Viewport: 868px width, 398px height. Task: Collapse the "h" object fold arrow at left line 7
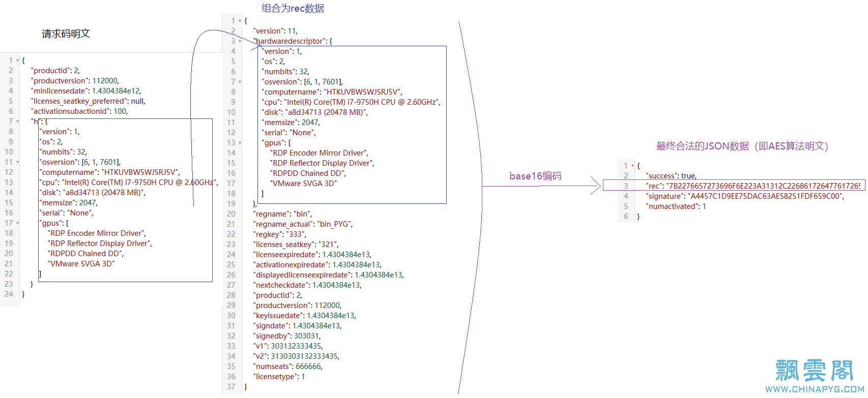[x=17, y=121]
